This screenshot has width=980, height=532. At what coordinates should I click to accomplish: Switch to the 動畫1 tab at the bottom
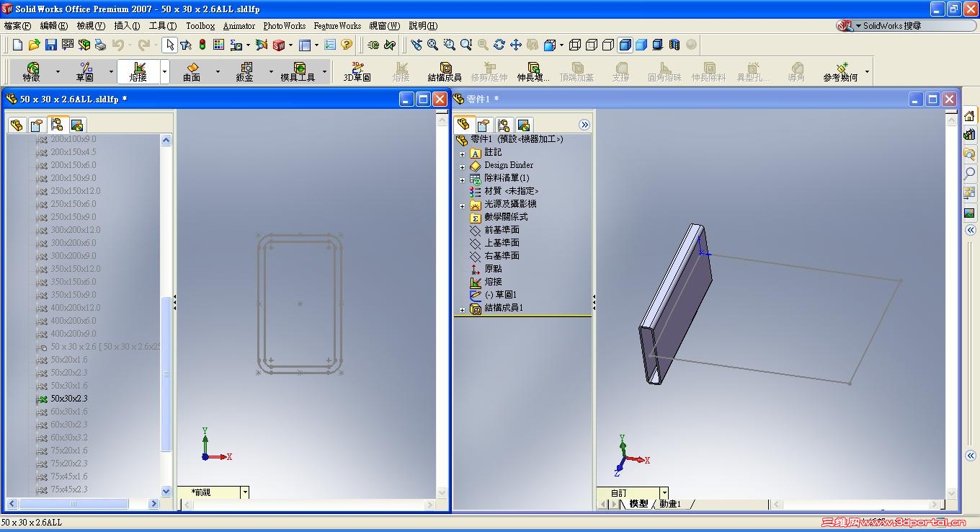click(670, 504)
